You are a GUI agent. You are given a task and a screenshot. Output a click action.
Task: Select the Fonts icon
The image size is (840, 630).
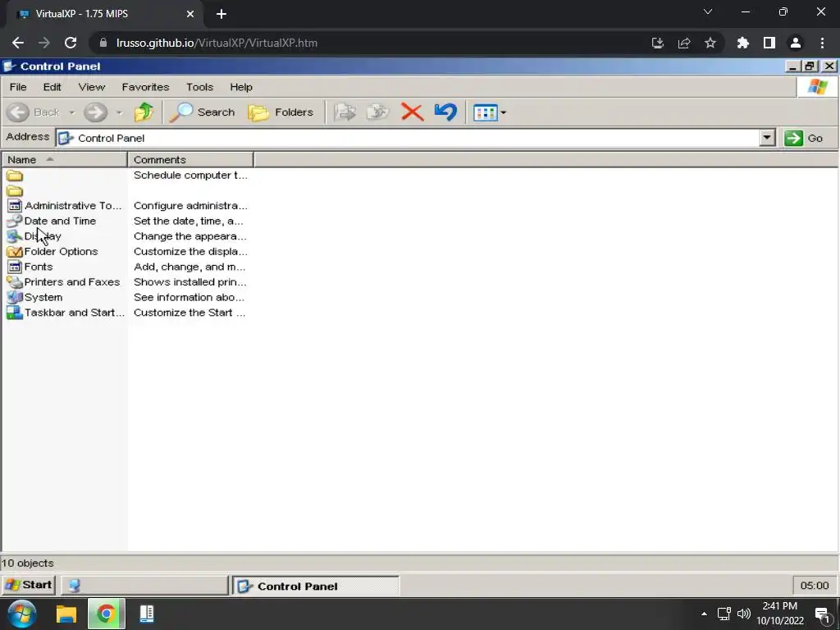click(x=15, y=267)
